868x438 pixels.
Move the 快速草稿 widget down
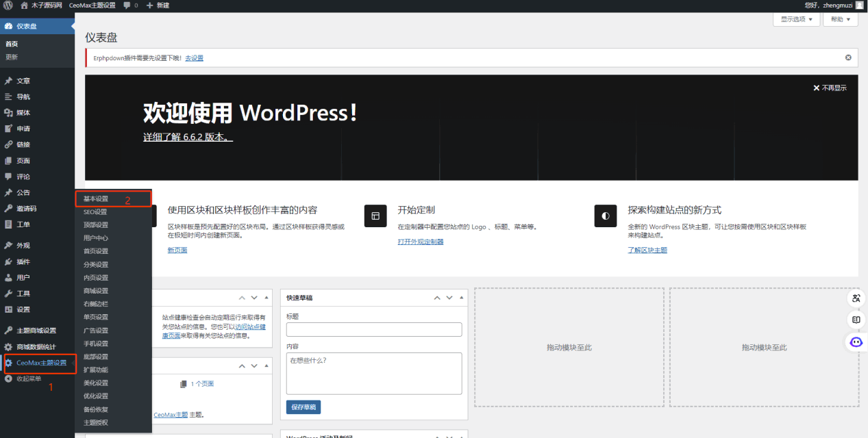449,298
